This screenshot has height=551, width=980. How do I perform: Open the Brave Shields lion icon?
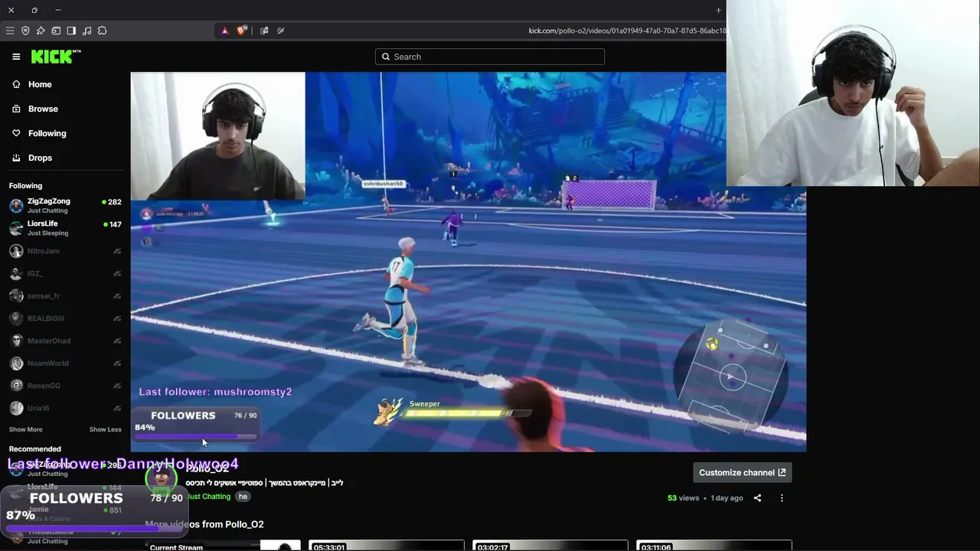pyautogui.click(x=242, y=31)
